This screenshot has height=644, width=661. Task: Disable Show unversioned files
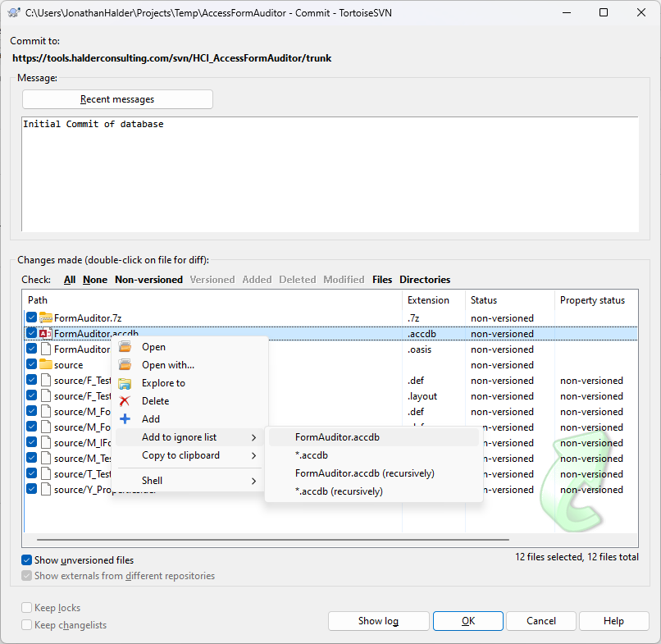[x=26, y=560]
